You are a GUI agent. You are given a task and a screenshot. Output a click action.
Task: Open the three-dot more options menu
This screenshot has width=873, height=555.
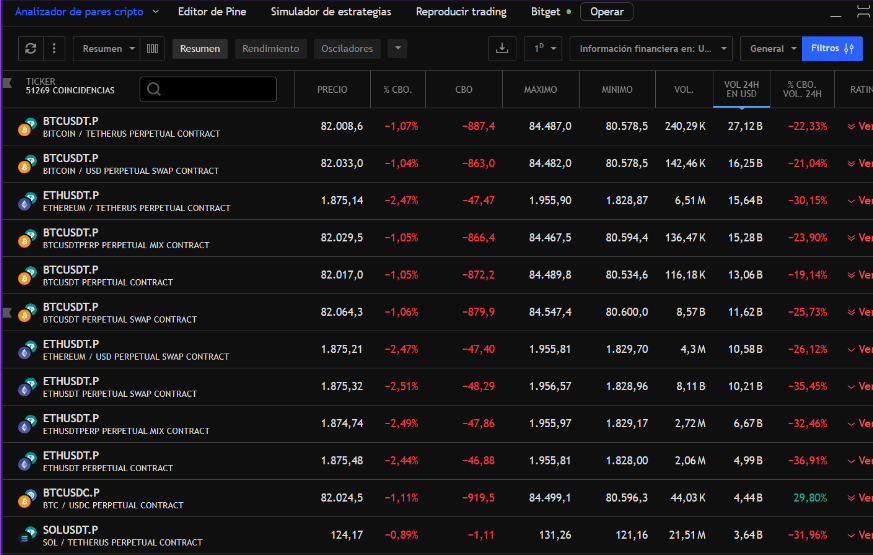[x=54, y=48]
